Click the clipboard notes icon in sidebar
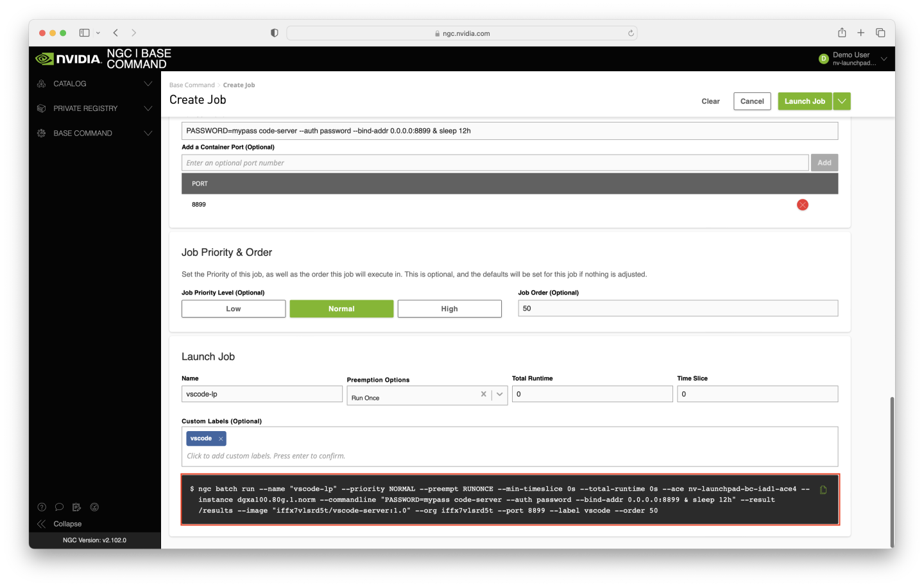The width and height of the screenshot is (924, 587). pyautogui.click(x=77, y=507)
